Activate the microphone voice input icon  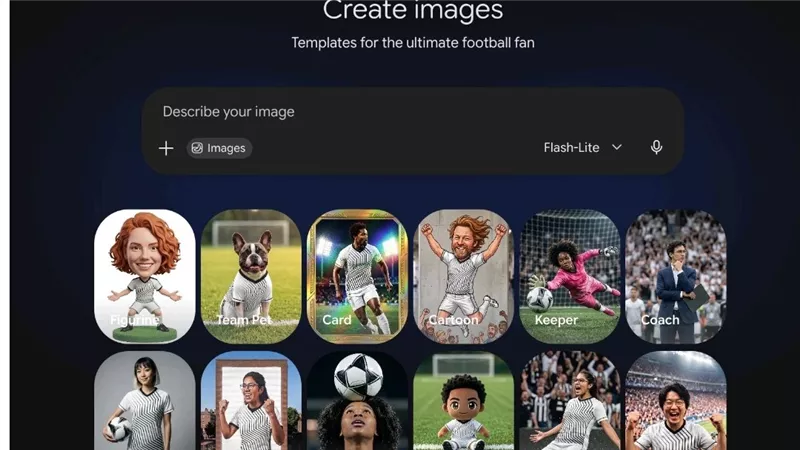656,147
